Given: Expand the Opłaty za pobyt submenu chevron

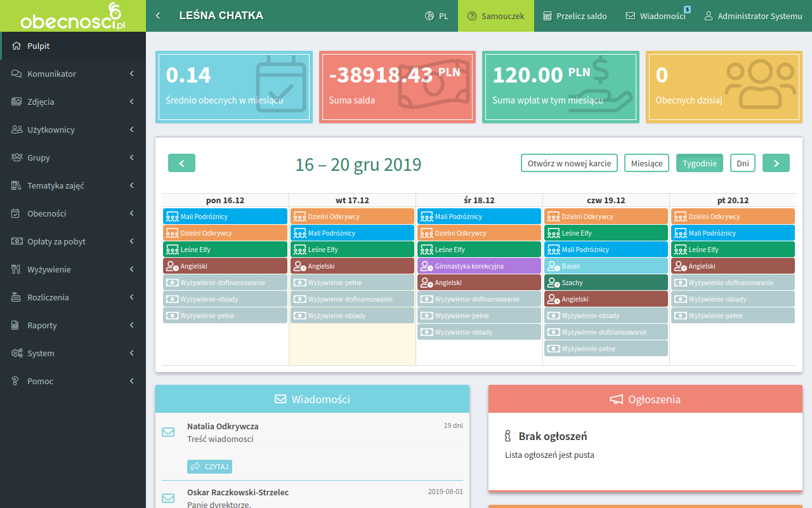Looking at the screenshot, I should 131,241.
